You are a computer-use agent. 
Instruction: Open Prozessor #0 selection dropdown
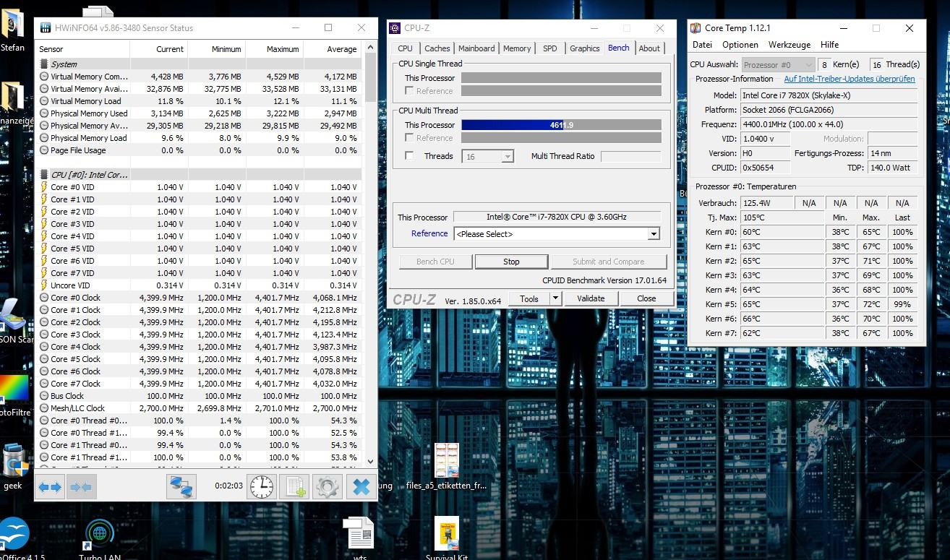(778, 64)
